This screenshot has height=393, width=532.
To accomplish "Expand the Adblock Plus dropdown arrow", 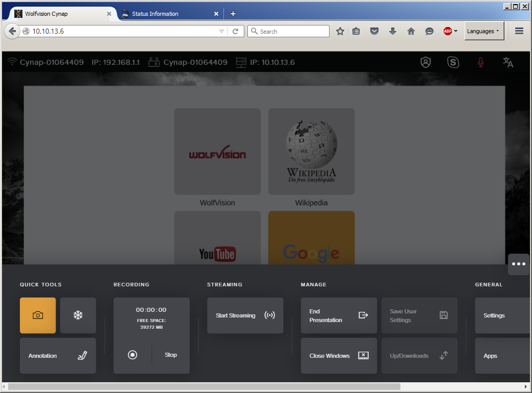I will click(455, 31).
